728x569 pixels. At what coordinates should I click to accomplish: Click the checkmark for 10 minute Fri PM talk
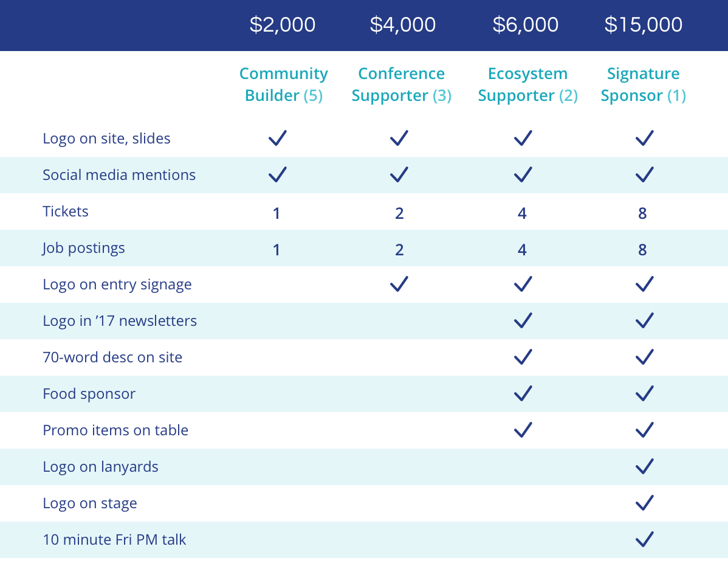click(644, 539)
